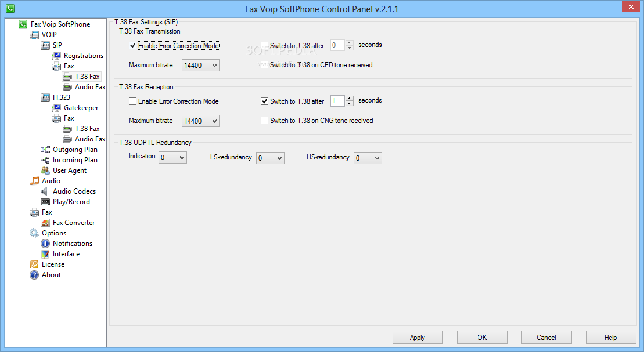Click the Interface palette icon
Screen dimensions: 644x352
45,254
